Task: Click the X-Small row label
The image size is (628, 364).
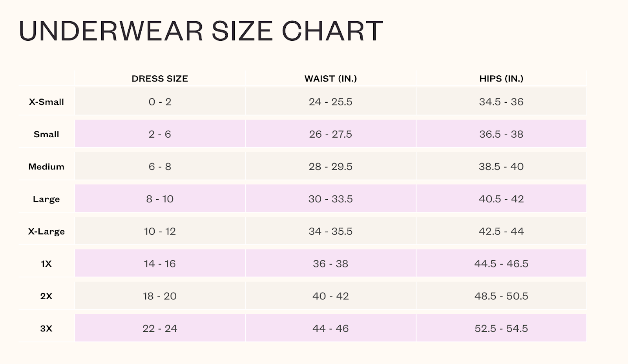Action: click(x=46, y=102)
